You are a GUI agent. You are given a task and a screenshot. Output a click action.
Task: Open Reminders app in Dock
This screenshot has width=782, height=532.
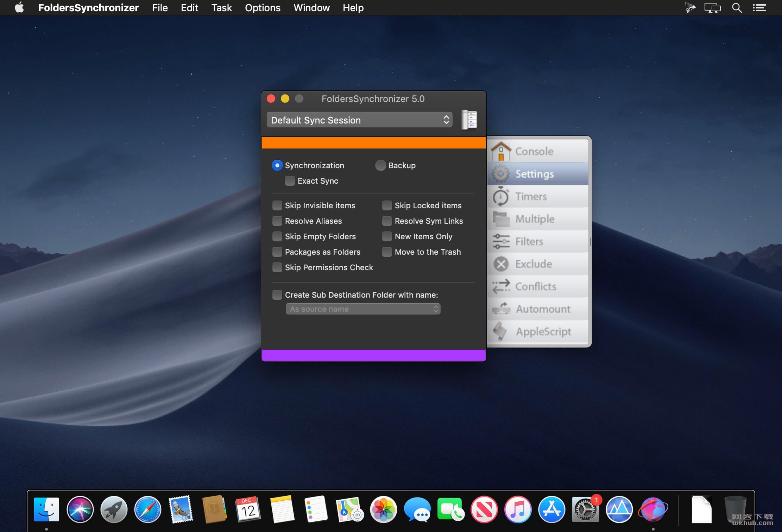coord(316,509)
